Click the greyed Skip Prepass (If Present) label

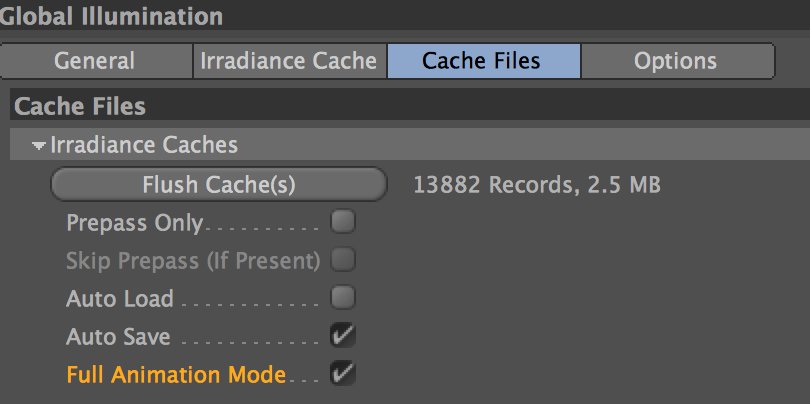coord(193,261)
